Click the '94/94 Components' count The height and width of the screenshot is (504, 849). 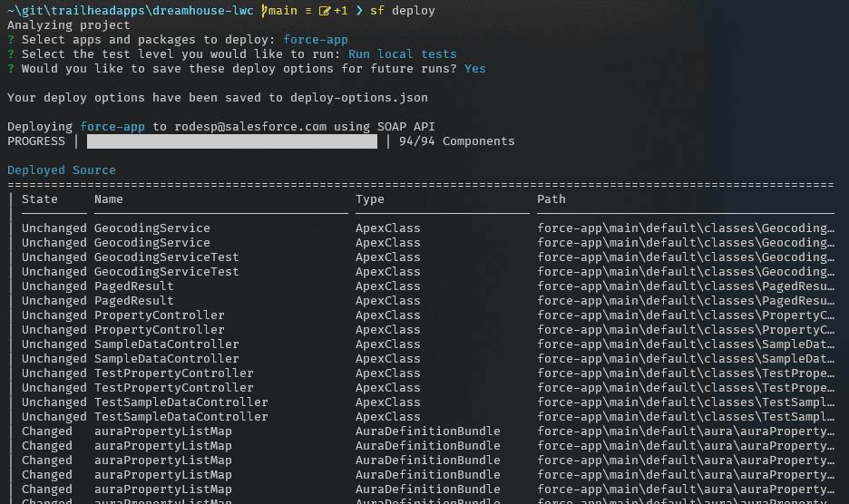(457, 141)
